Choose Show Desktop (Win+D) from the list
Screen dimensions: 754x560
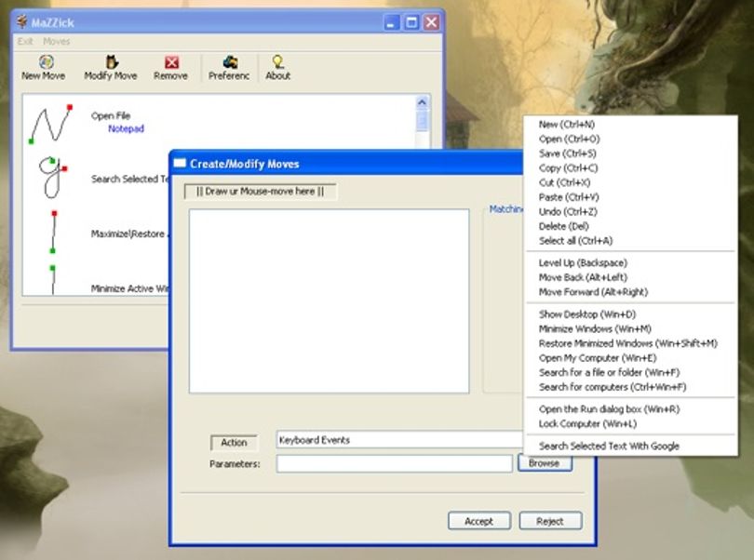[x=587, y=314]
